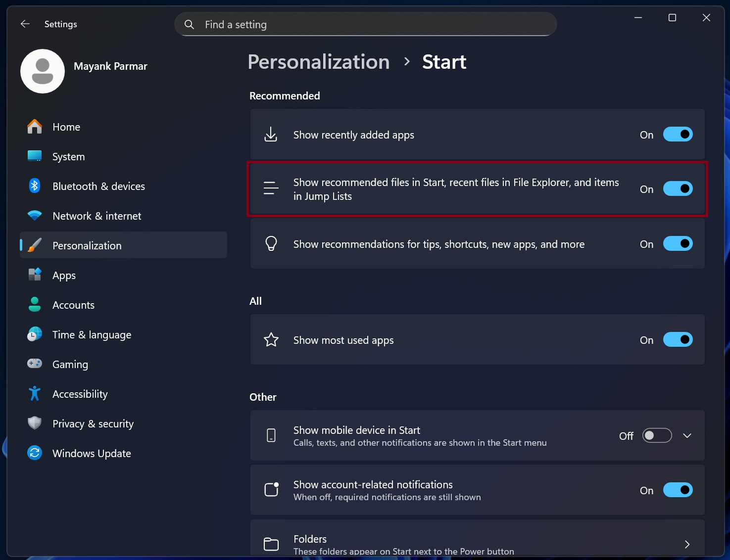Open Windows Update settings
Screen dimensions: 730x560
click(x=91, y=453)
